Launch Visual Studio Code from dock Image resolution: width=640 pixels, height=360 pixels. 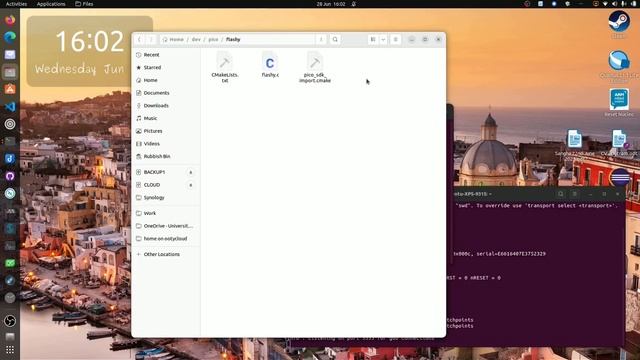(10, 107)
